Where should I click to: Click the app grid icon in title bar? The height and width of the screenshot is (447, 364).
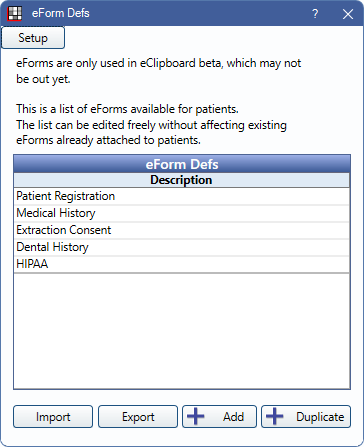[x=14, y=13]
